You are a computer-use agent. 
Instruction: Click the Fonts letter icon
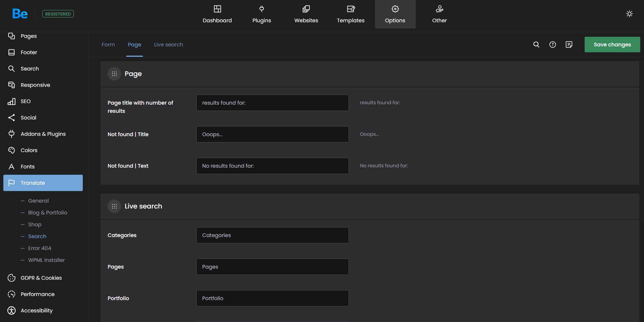coord(12,167)
